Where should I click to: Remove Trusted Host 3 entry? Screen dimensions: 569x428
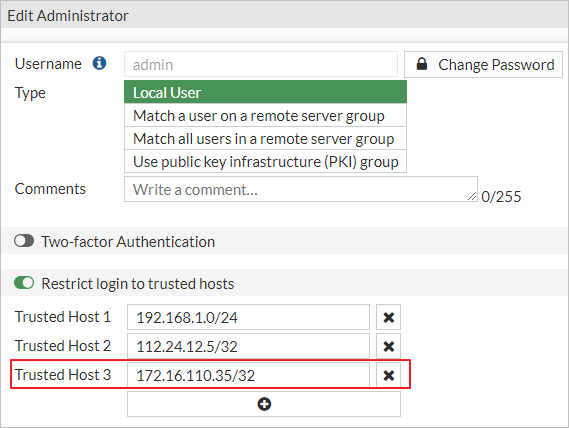388,375
